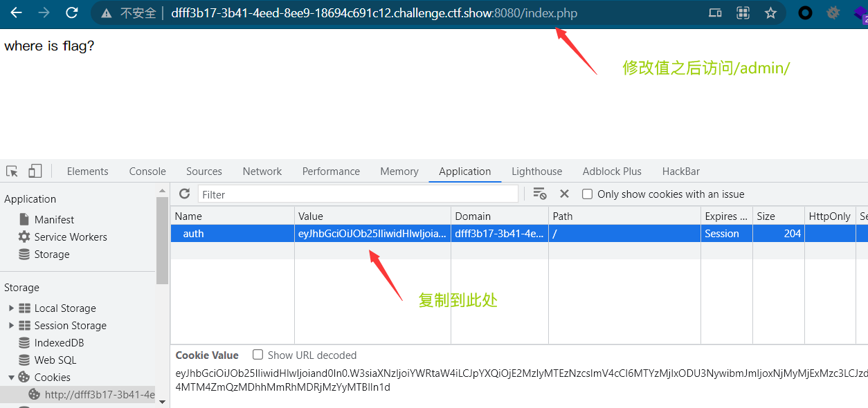Expand the Session Storage tree arrow

coord(11,325)
